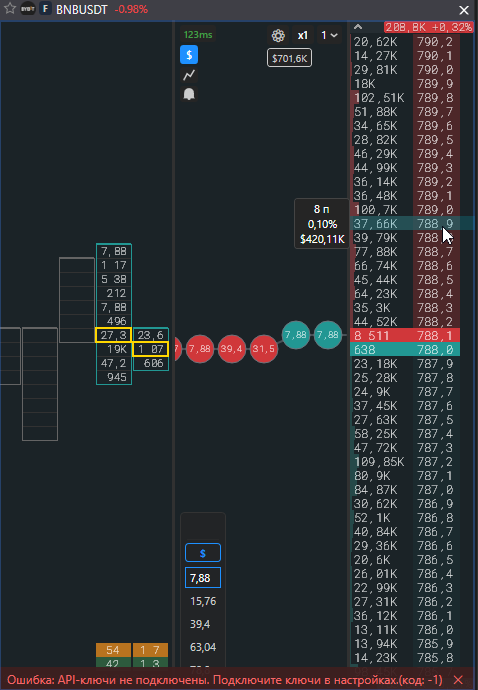Click the up chevron above order book
Screen dimensions: 478x690
point(358,27)
